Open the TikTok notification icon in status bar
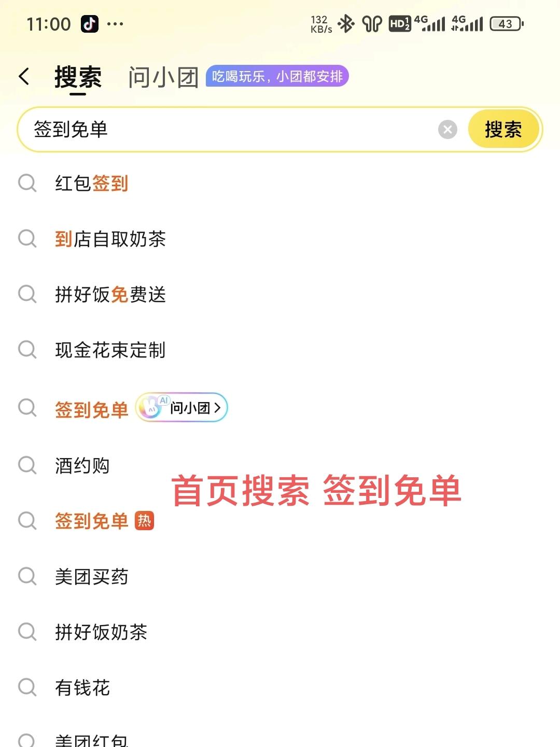This screenshot has height=747, width=560. 89,24
